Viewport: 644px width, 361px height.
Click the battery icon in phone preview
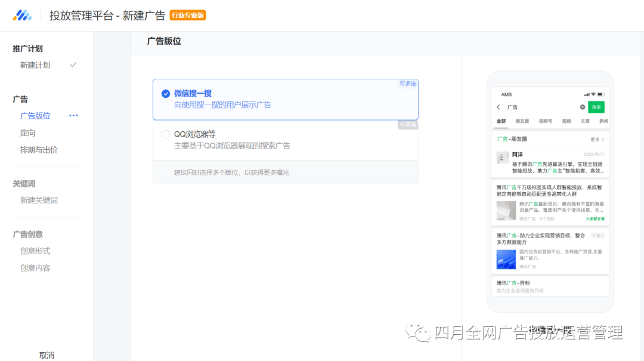[x=600, y=94]
